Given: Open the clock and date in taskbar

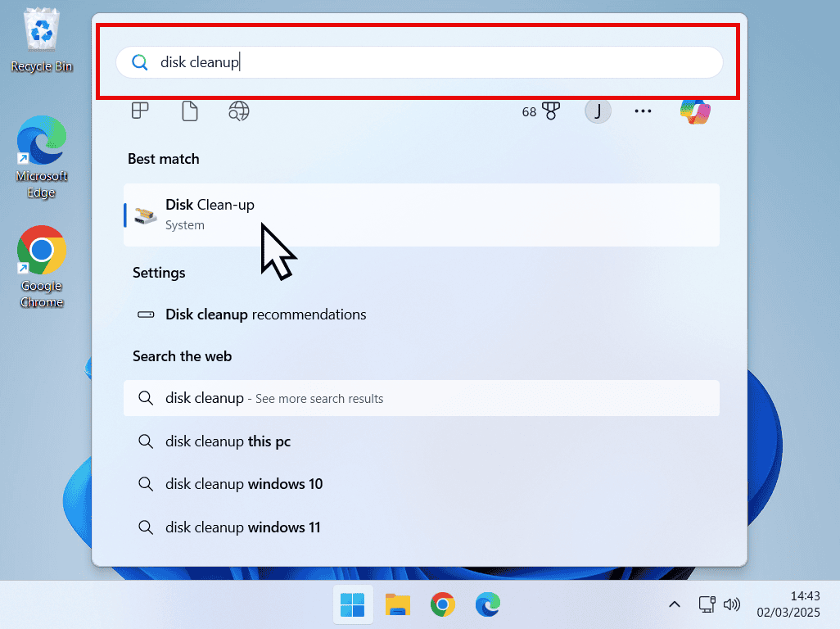Looking at the screenshot, I should (x=788, y=604).
